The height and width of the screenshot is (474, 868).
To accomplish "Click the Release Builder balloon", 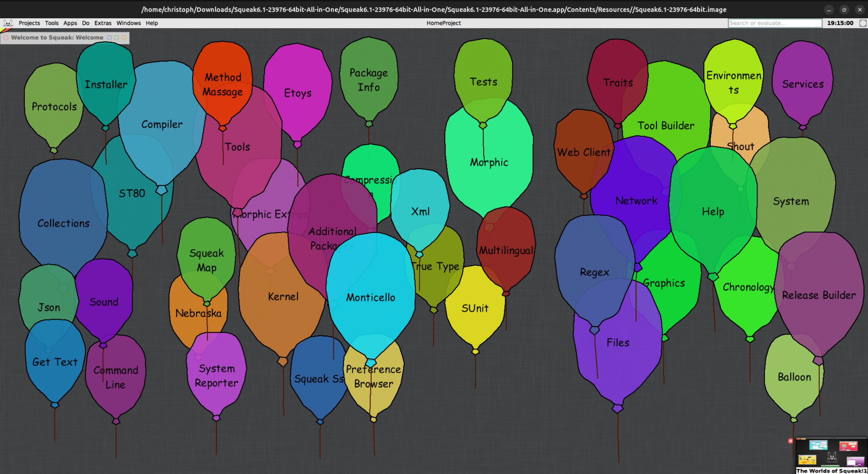I will pyautogui.click(x=819, y=295).
